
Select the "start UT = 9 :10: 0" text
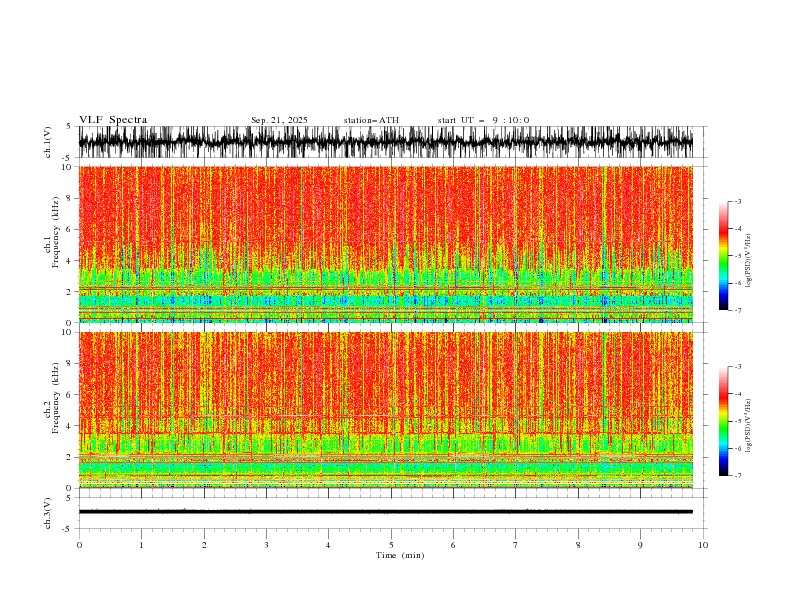tap(483, 120)
